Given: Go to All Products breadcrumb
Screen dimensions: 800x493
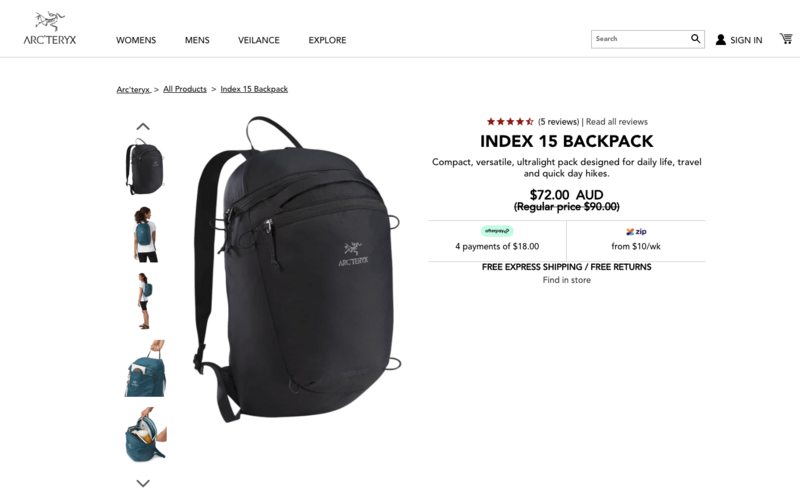Looking at the screenshot, I should [x=185, y=89].
